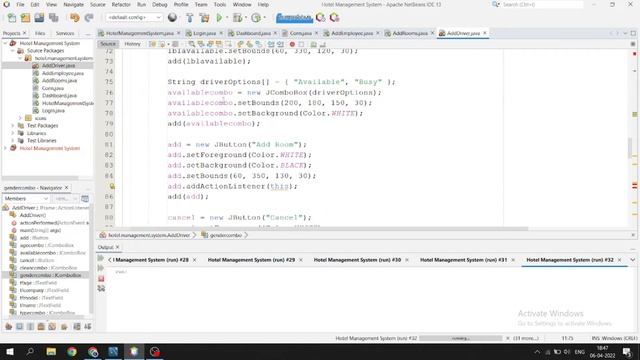This screenshot has height=360, width=640.
Task: Click the Clean and Build icon
Action: tap(204, 18)
